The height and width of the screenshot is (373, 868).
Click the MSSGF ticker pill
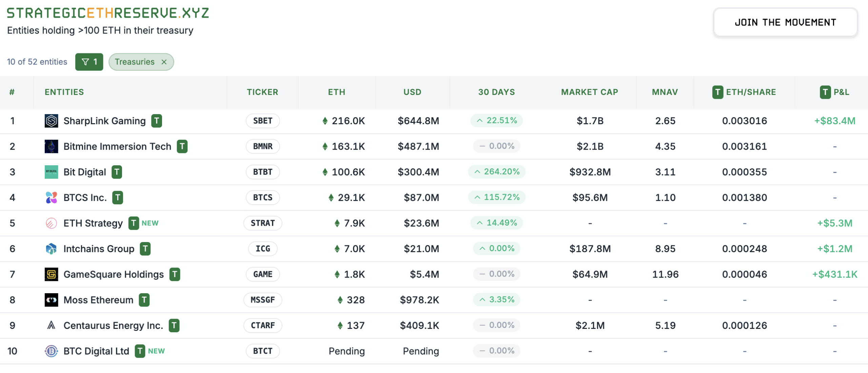(263, 300)
